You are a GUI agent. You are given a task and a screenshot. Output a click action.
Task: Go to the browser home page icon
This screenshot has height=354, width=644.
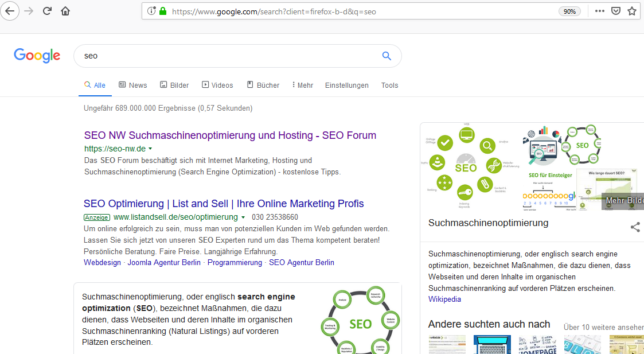(x=65, y=11)
